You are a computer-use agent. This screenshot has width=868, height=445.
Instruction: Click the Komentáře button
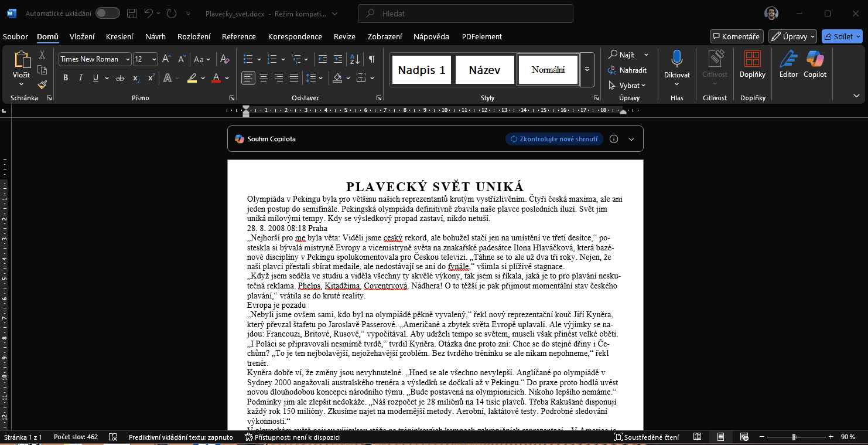point(736,36)
